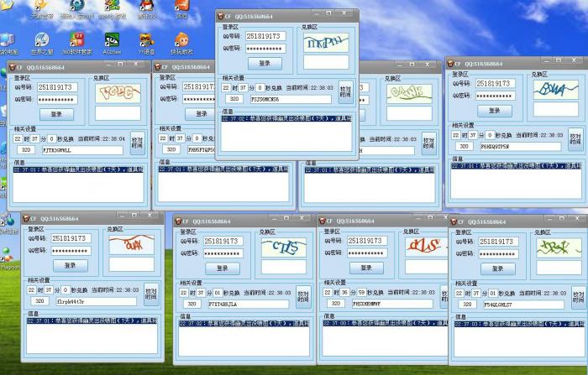The image size is (588, 375).
Task: Refresh the red QUAX captcha image
Action: coord(131,245)
